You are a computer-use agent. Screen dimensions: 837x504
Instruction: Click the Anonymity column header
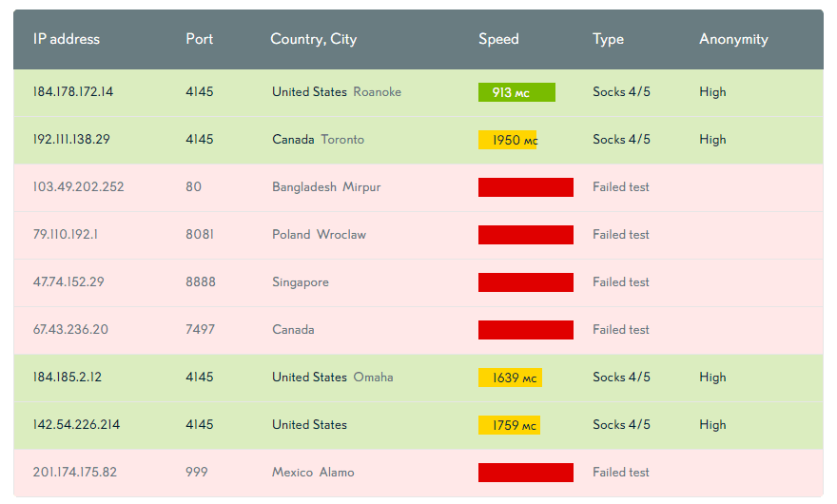(x=733, y=39)
